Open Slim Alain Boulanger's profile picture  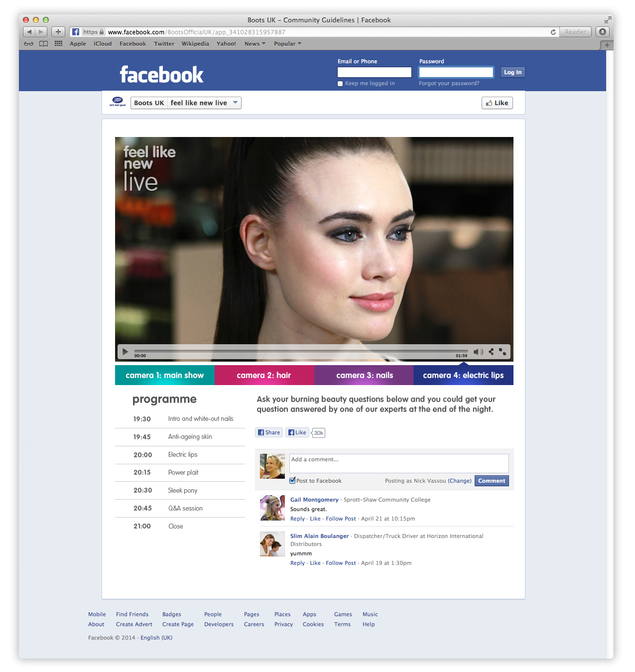click(272, 544)
